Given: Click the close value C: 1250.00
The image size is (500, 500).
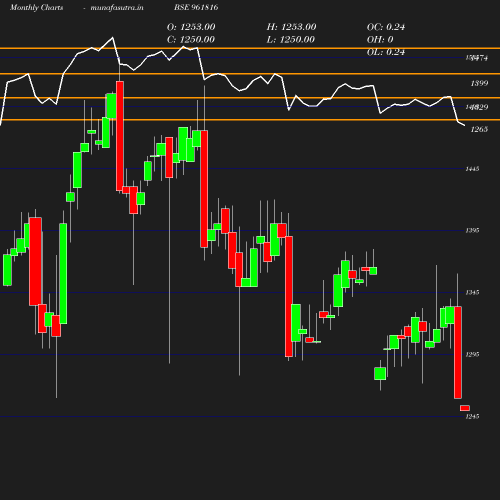Looking at the screenshot, I should click(x=191, y=40).
